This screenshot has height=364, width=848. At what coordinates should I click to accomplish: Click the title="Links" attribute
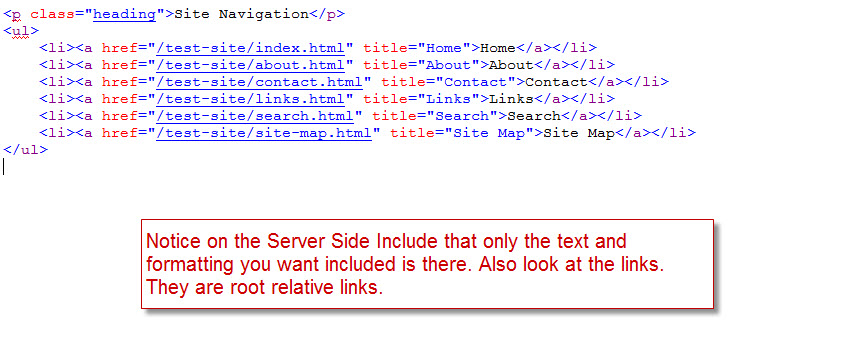pyautogui.click(x=421, y=99)
